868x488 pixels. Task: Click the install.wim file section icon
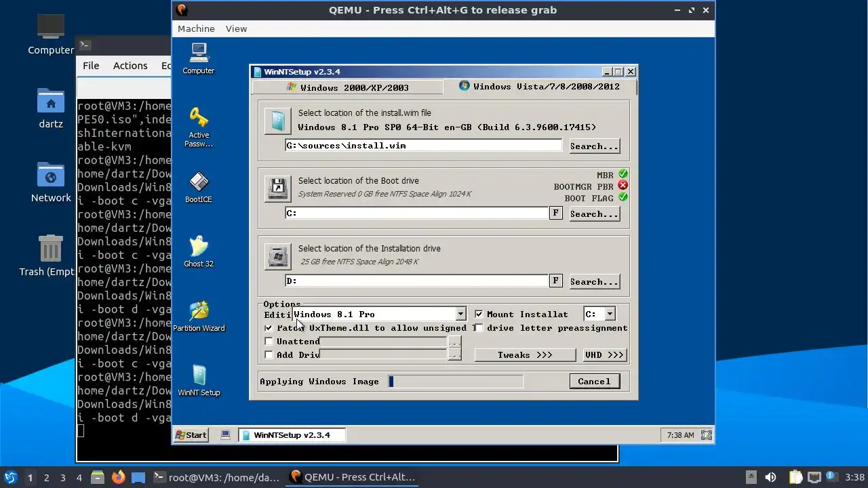pyautogui.click(x=277, y=121)
